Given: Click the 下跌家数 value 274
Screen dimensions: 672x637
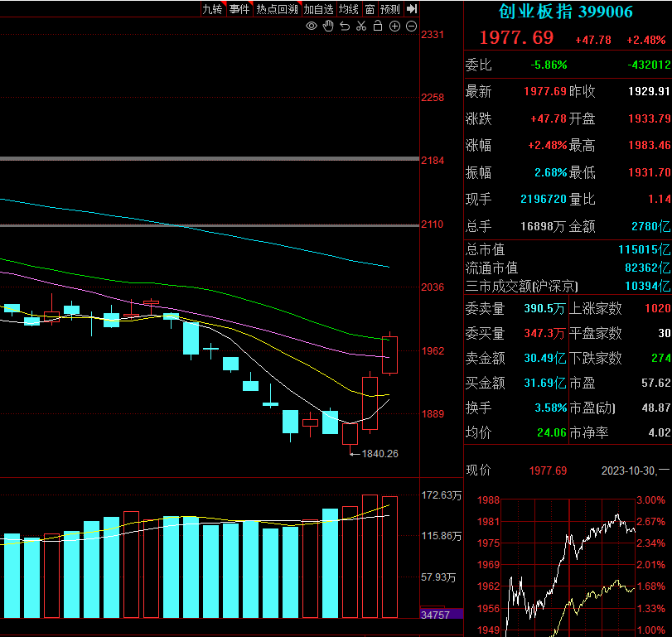Looking at the screenshot, I should point(661,358).
